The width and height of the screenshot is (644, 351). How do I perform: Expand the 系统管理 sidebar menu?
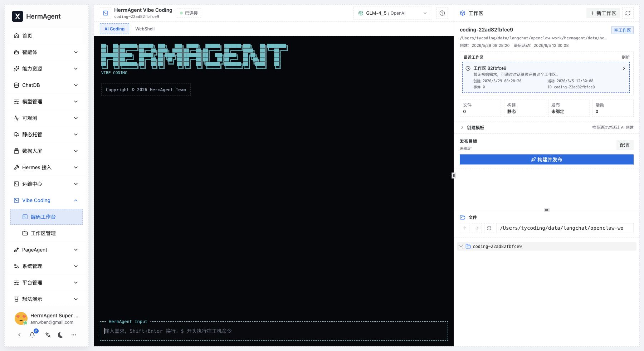pos(47,266)
